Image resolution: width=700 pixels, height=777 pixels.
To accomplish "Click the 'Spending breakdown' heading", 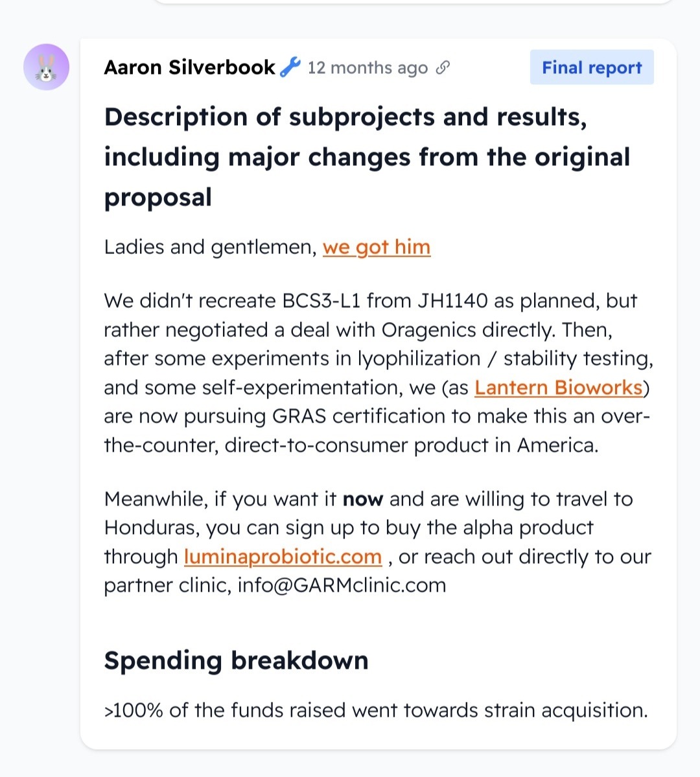I will click(x=237, y=660).
